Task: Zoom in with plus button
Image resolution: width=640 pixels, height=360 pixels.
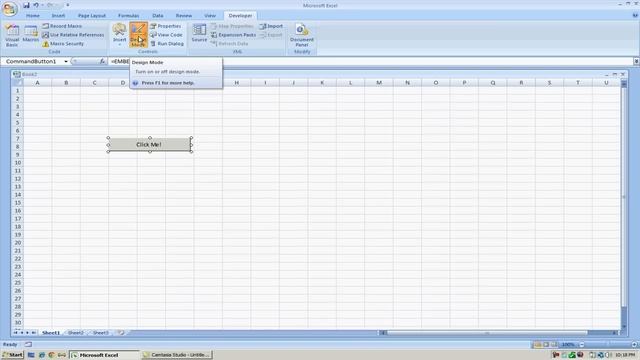Action: coord(634,344)
